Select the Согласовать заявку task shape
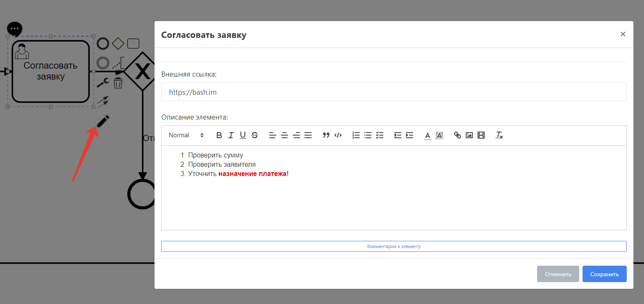The width and height of the screenshot is (644, 304). pos(51,71)
